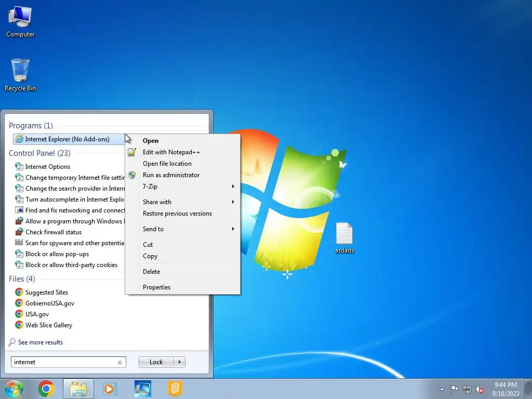Click the magnifier icon by See more results

[12, 342]
